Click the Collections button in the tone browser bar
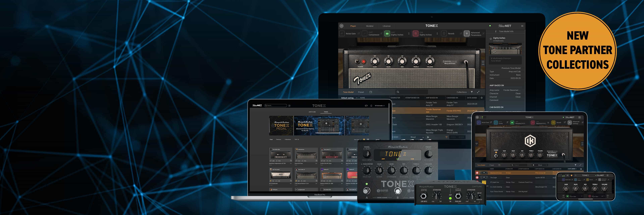Screen dimensions: 644x215 [x=462, y=92]
